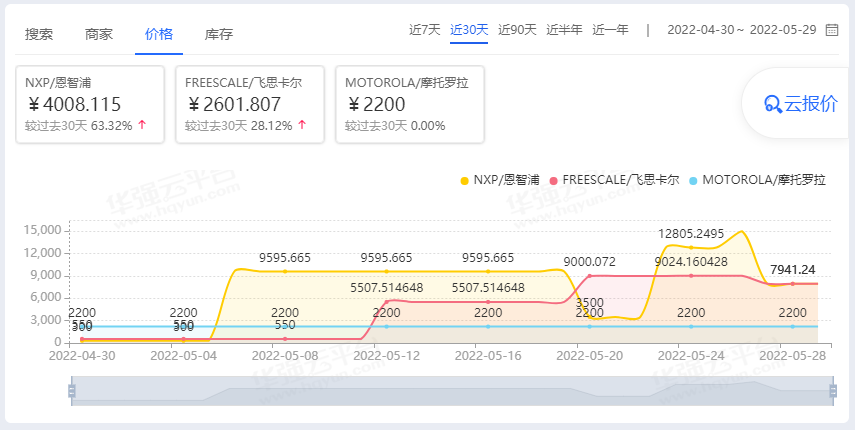Select the 近7天 time range

click(x=425, y=30)
